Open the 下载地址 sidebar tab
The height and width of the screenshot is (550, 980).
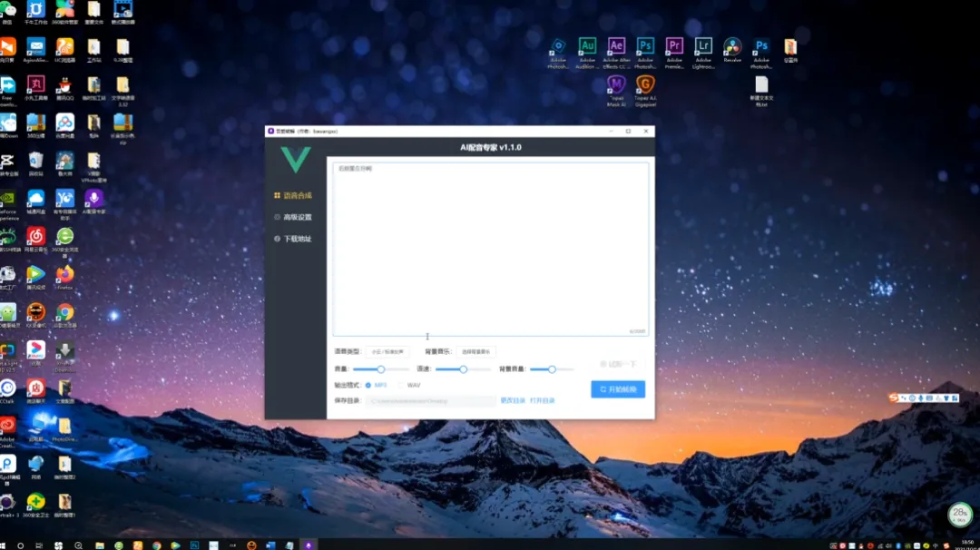coord(294,239)
